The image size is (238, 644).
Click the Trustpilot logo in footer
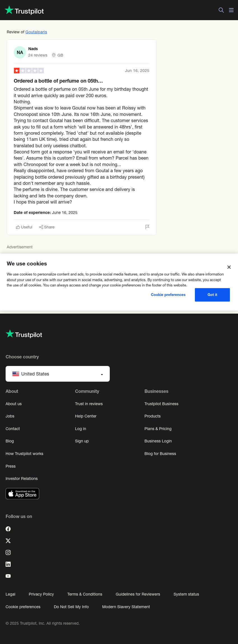click(24, 334)
